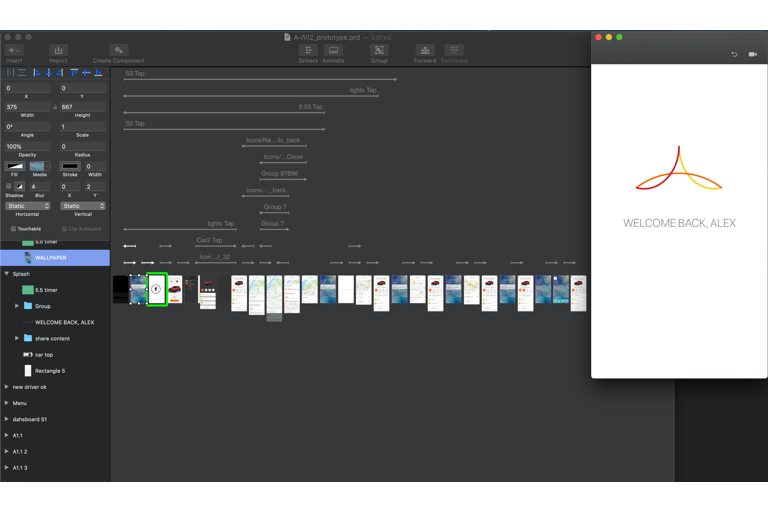Select the 5.5 timer layer under Splash
768x512 pixels.
point(46,290)
